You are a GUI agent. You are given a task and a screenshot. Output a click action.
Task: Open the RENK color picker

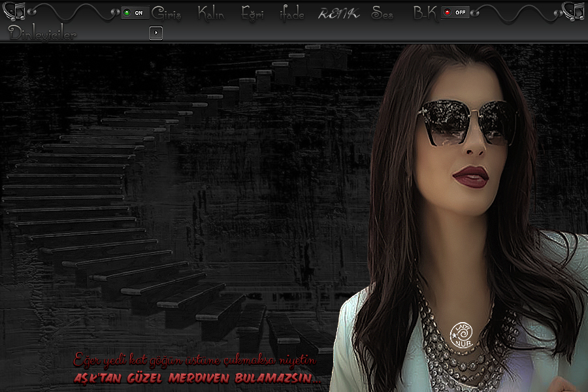[x=338, y=13]
